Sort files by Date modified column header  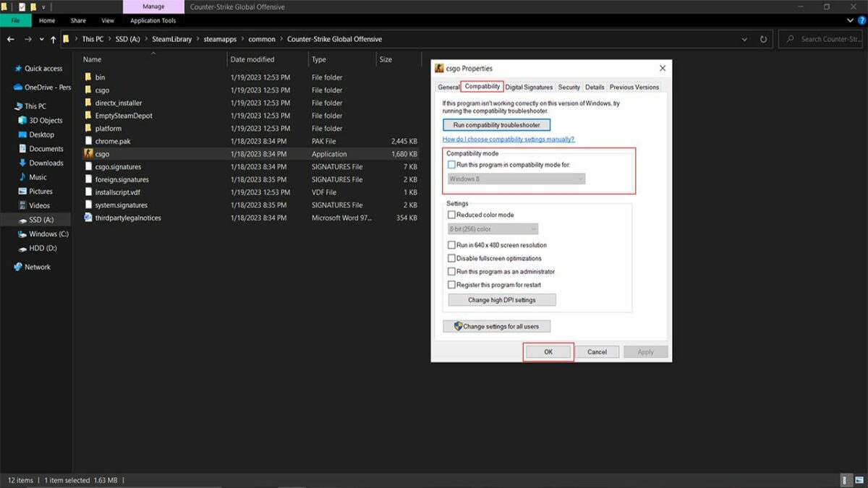coord(252,59)
